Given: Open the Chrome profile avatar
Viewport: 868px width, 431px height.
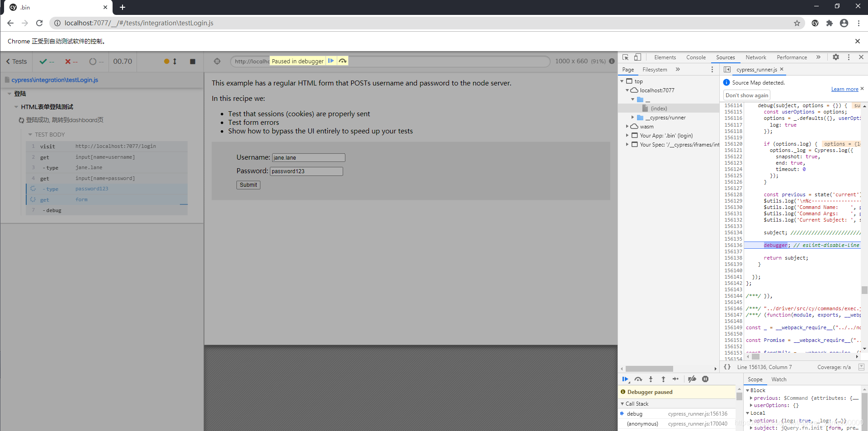Looking at the screenshot, I should [844, 23].
